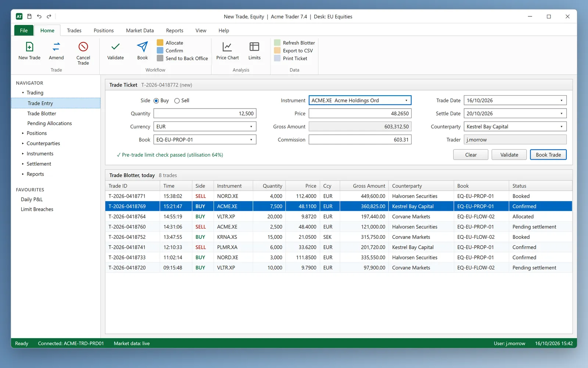This screenshot has width=588, height=368.
Task: Click Refresh Blotter in Data group
Action: click(x=295, y=43)
